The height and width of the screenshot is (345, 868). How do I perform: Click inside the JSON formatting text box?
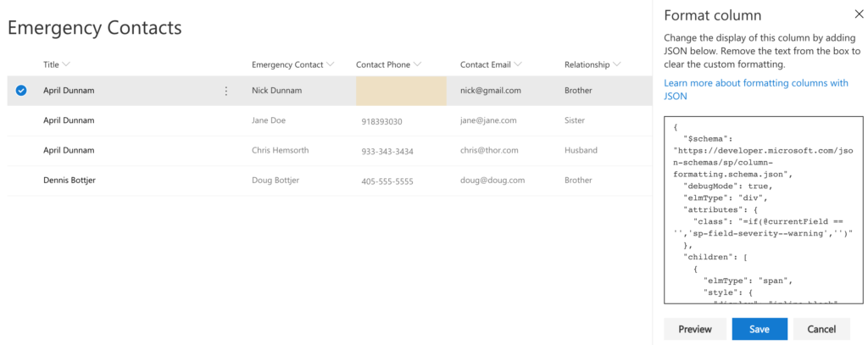pyautogui.click(x=764, y=210)
